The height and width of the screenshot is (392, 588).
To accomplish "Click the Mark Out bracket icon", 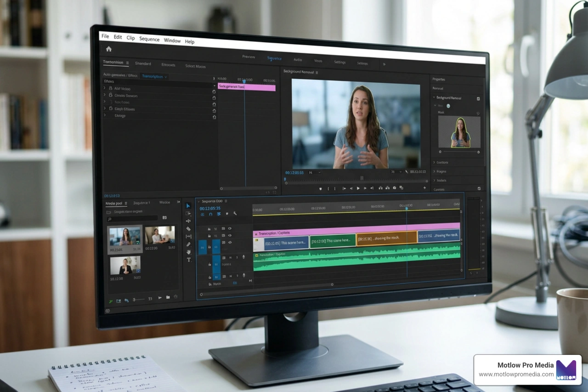I will (335, 189).
